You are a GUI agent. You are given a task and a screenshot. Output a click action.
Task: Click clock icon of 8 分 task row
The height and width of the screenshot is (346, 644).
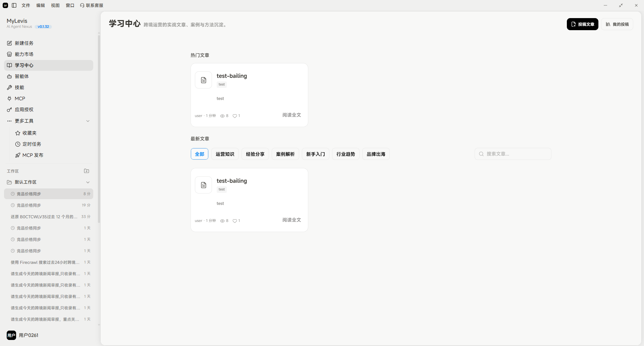pos(13,194)
